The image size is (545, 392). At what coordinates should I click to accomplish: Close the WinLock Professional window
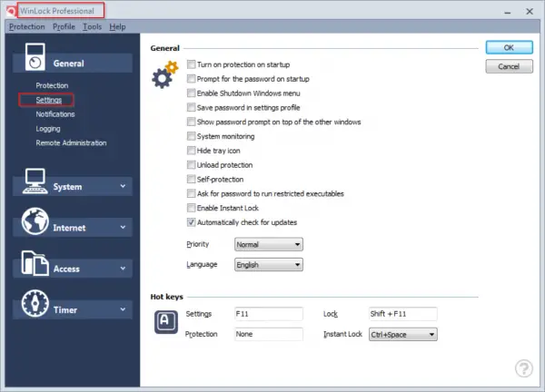tap(530, 12)
